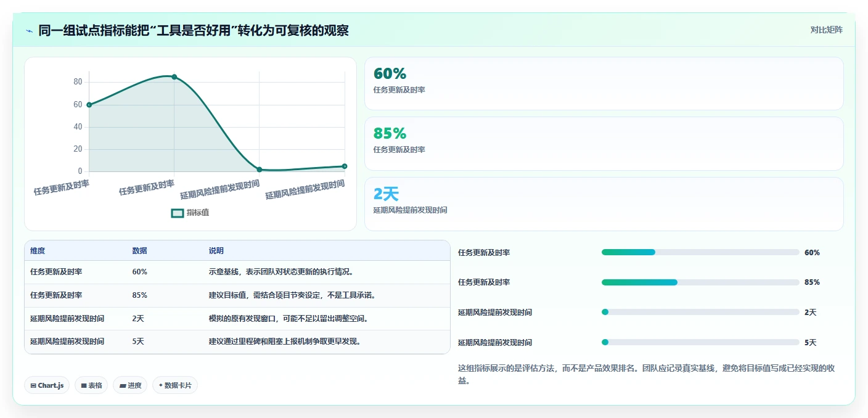Viewport: 868px width, 418px height.
Task: Click the 40 label on chart y-axis
Action: (x=78, y=127)
